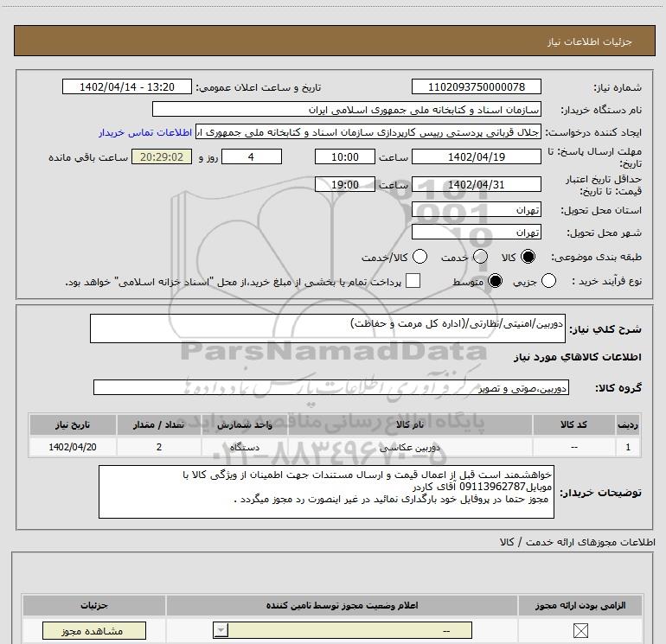The image size is (666, 644).
Task: Click the ردیف column header
Action: [x=628, y=425]
